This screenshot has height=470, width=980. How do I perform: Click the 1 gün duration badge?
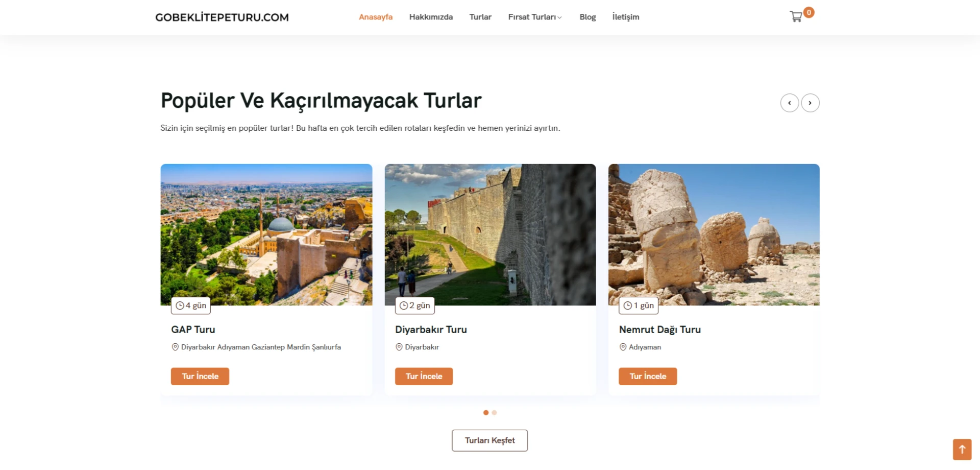point(639,306)
